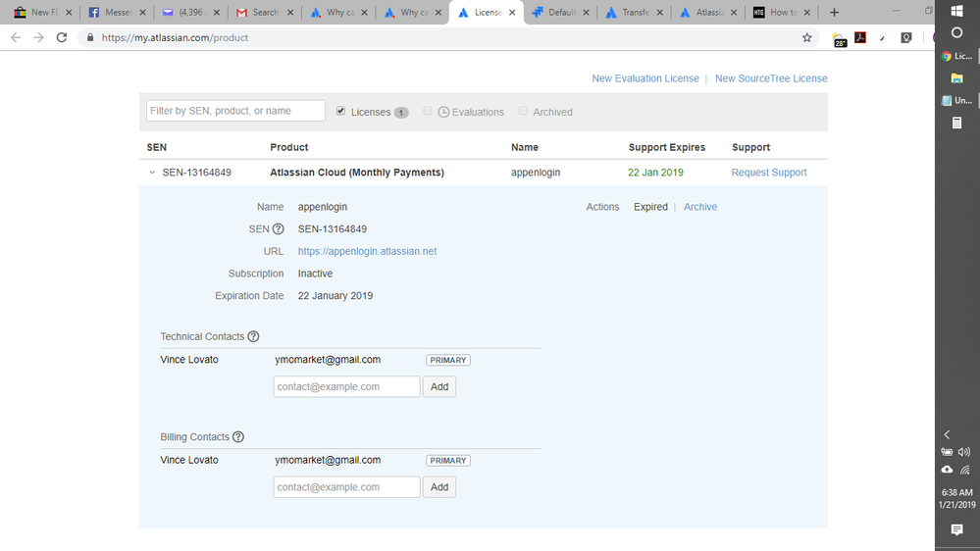Focus the Billing Contacts email input
Image resolution: width=980 pixels, height=551 pixels.
[x=346, y=487]
